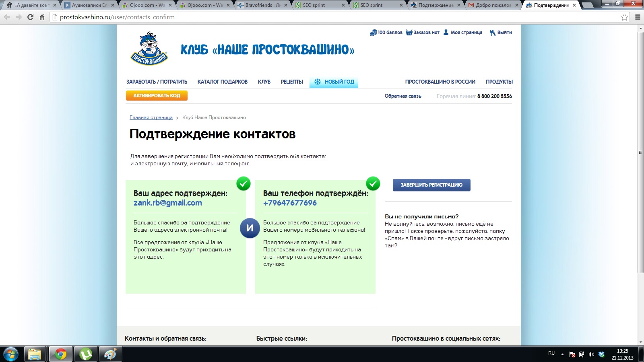644x362 pixels.
Task: Click the blue round И icon
Action: [x=250, y=228]
